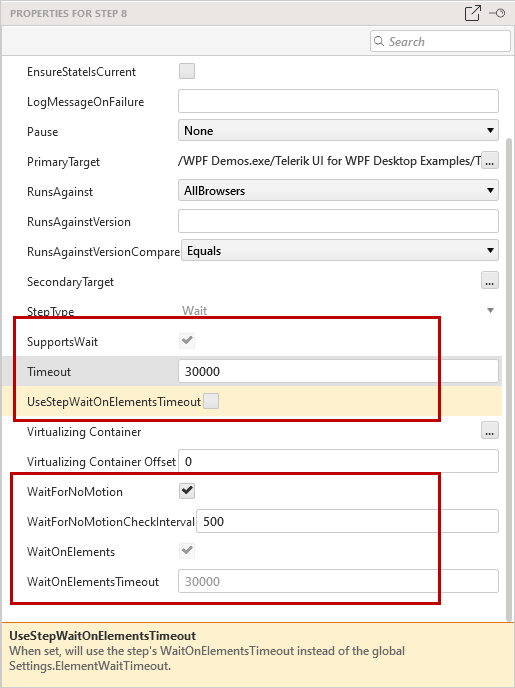Click into the Search properties field
The width and height of the screenshot is (515, 688).
pos(440,42)
